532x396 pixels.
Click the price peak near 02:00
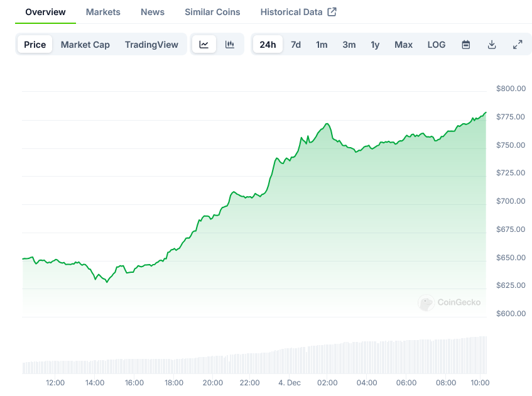coord(327,124)
